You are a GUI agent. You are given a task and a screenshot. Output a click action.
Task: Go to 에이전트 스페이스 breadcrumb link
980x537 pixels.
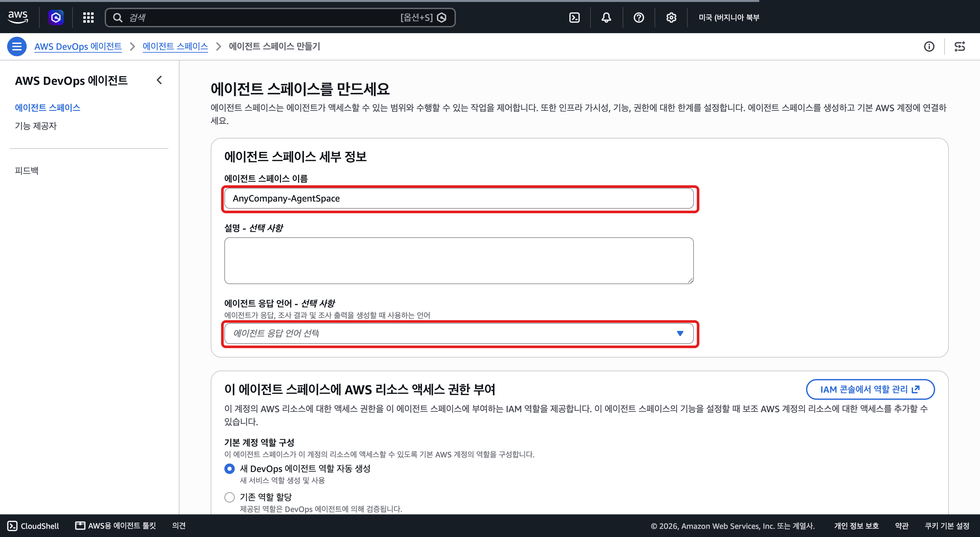point(175,46)
